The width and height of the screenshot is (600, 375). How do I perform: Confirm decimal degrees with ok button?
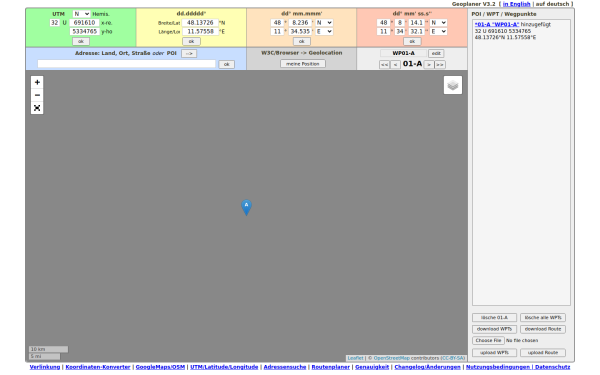pyautogui.click(x=191, y=41)
